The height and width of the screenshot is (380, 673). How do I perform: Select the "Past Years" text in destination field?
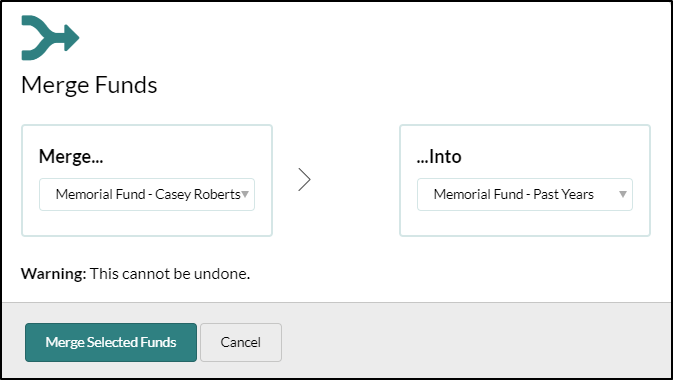click(563, 195)
